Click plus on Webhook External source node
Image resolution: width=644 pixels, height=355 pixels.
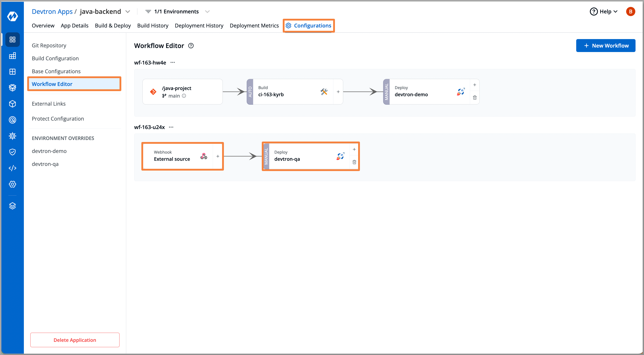(x=218, y=156)
